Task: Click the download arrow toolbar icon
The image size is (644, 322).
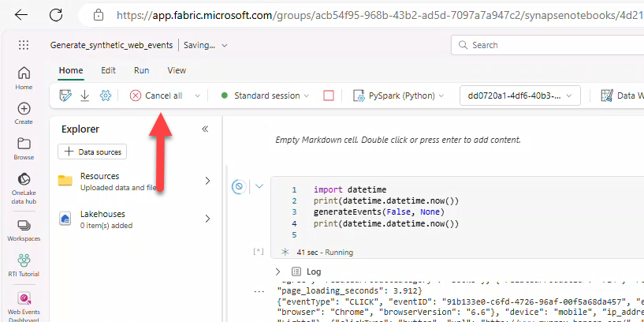Action: (85, 95)
